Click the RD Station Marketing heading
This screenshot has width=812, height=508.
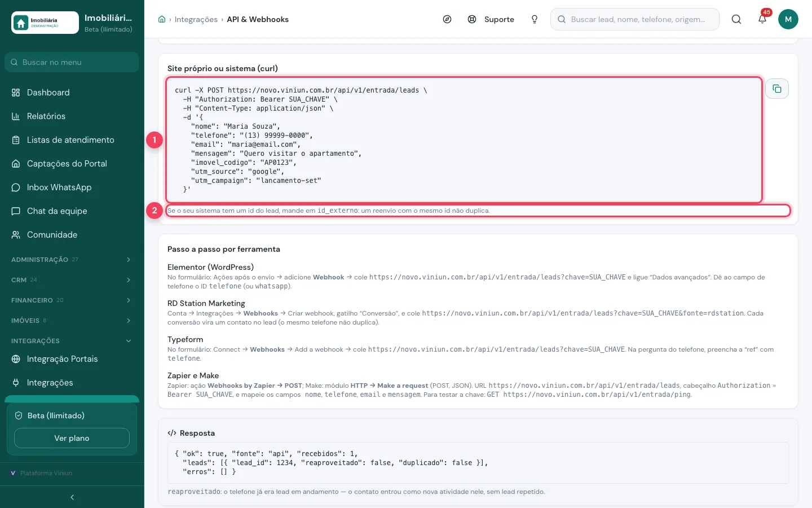(x=206, y=303)
